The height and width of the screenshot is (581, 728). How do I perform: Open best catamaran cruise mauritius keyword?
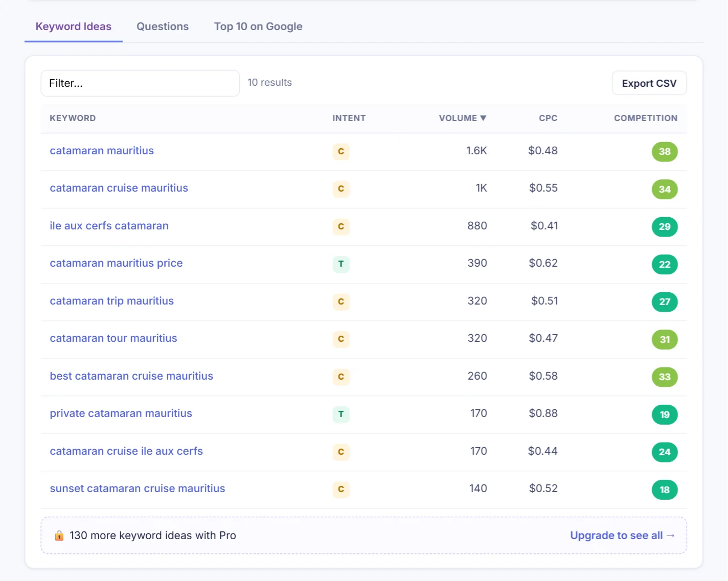click(131, 376)
